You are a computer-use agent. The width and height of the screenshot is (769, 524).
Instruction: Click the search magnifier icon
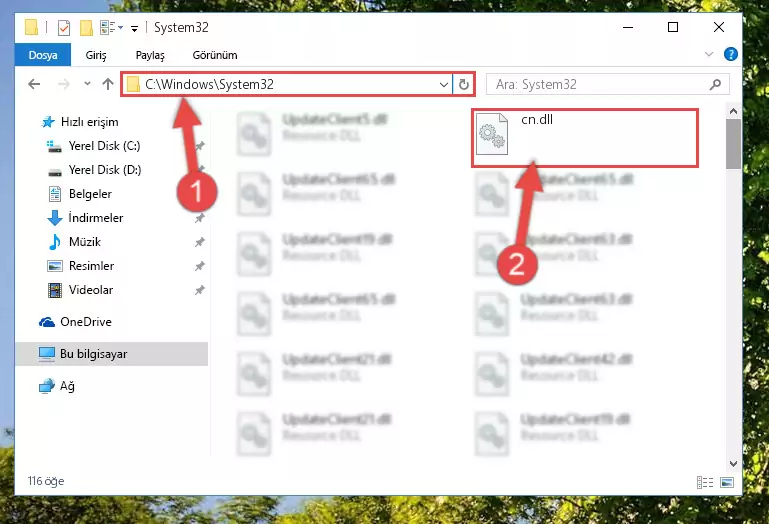tap(716, 84)
